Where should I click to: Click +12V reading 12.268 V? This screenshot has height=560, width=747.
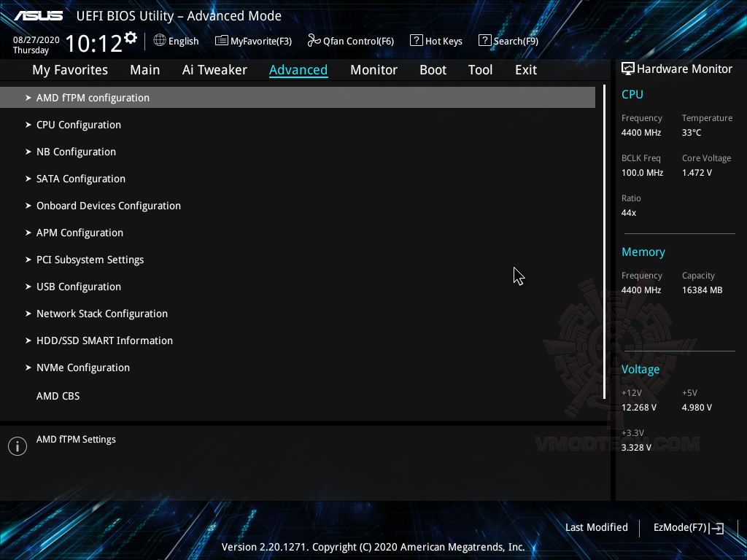point(639,408)
